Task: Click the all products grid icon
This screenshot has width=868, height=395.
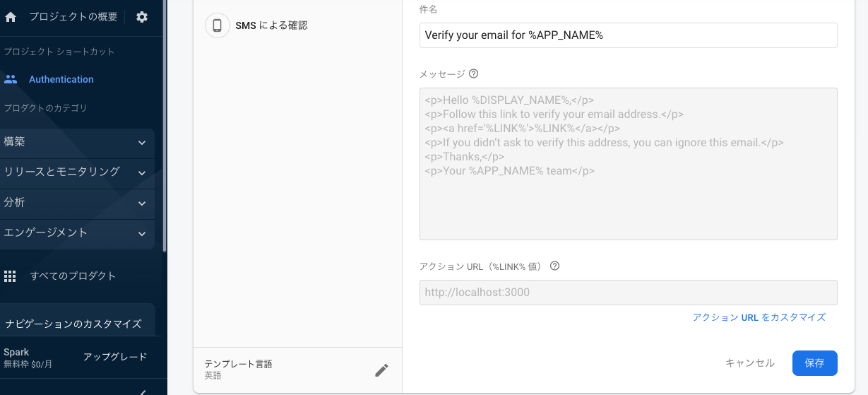Action: click(x=10, y=276)
